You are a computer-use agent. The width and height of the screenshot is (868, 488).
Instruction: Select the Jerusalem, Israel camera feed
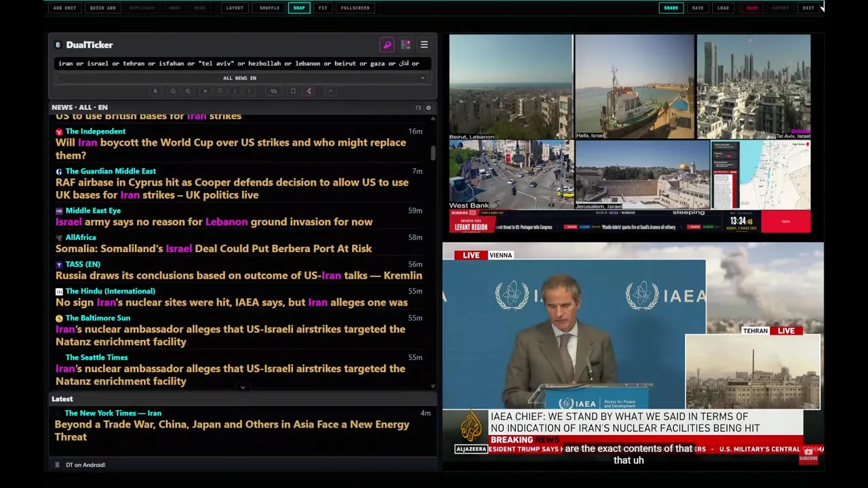[642, 176]
